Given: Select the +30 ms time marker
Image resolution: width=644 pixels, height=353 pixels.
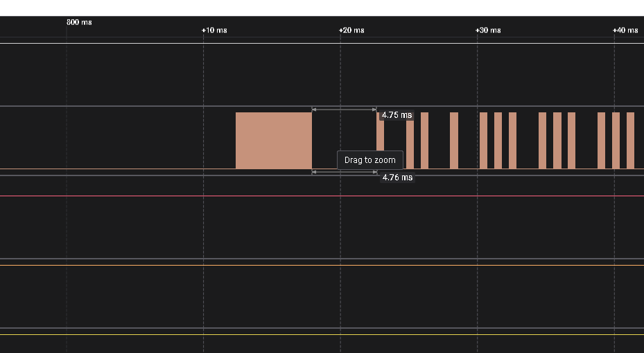Looking at the screenshot, I should (x=488, y=31).
